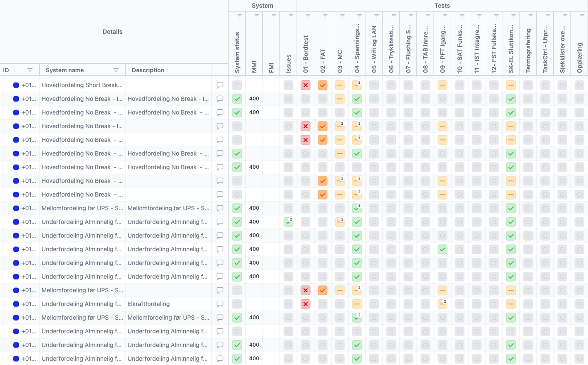Select the Hovedfordeling Short Break system name

click(x=83, y=85)
